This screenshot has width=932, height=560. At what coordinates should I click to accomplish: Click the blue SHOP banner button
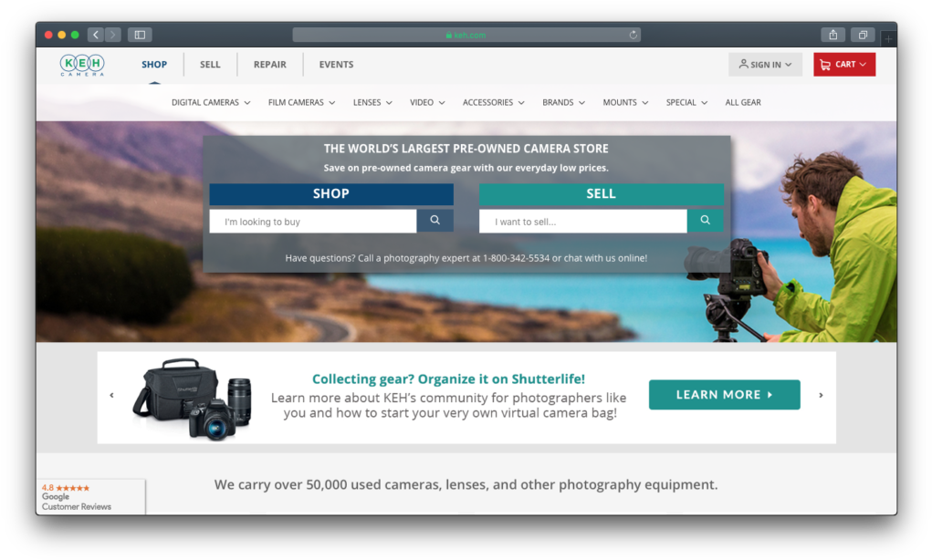331,193
